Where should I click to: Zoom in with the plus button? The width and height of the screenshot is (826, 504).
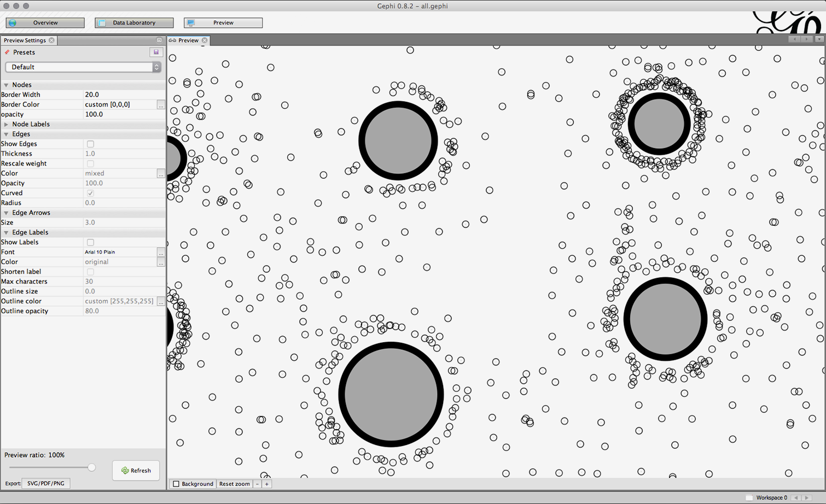(x=266, y=484)
